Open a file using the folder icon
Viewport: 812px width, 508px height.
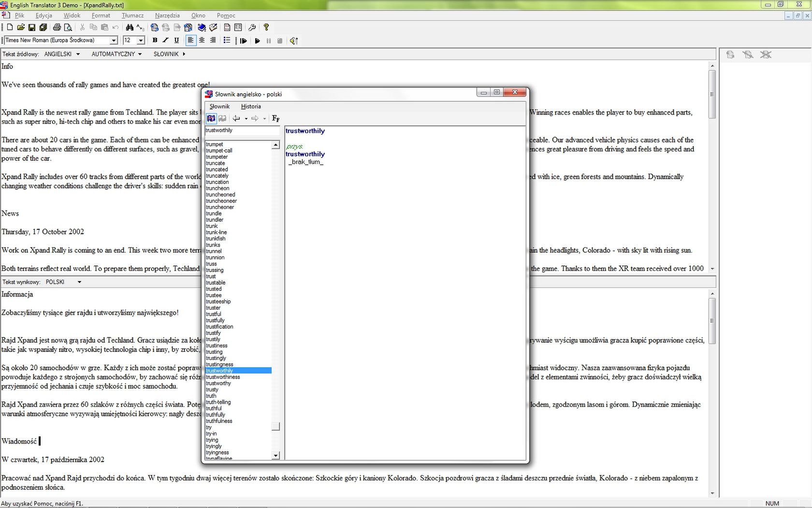[x=21, y=28]
